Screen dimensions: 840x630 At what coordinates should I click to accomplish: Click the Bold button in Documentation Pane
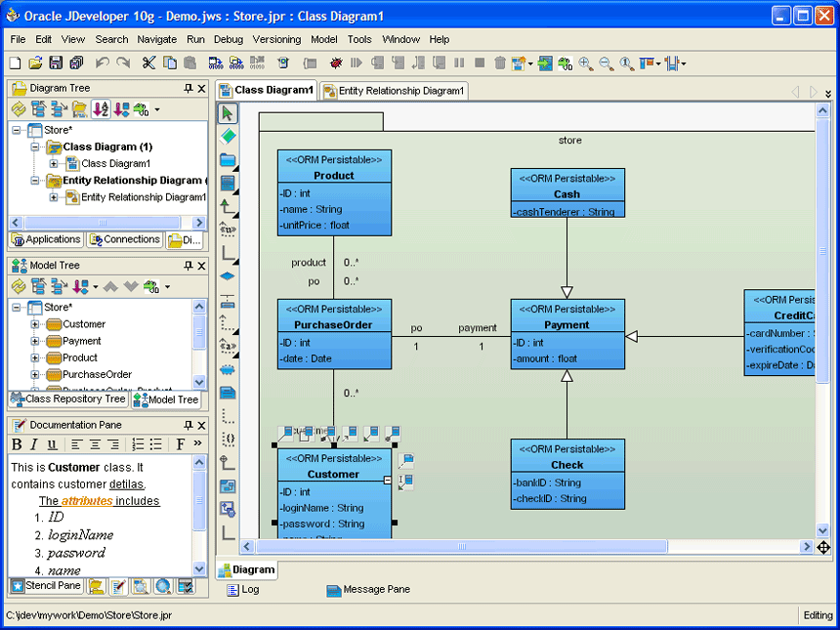[17, 444]
